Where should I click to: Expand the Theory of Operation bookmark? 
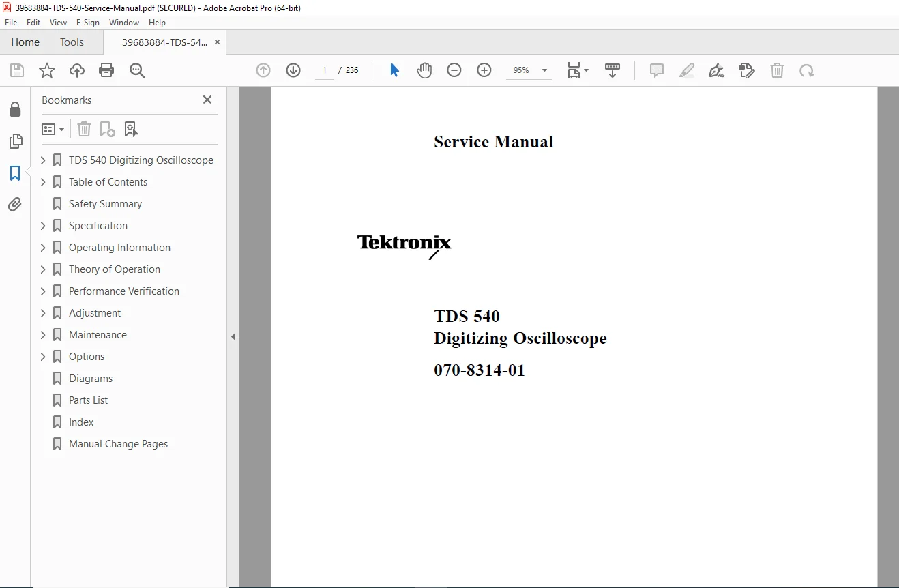pos(43,269)
